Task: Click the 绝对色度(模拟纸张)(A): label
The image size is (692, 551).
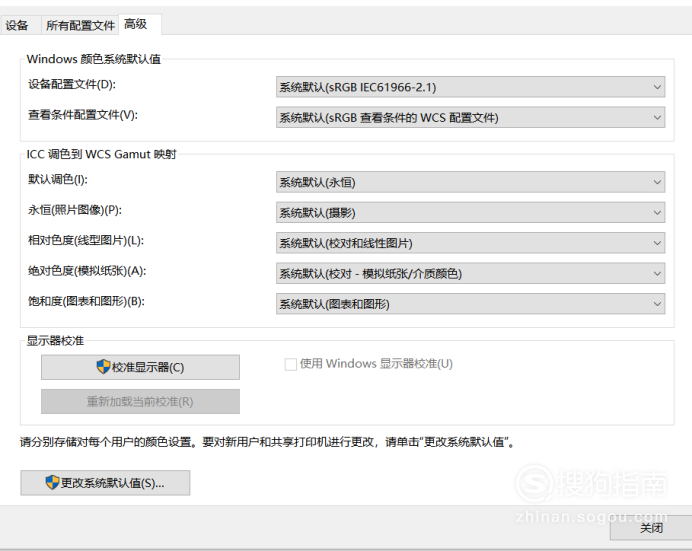Action: 87,271
